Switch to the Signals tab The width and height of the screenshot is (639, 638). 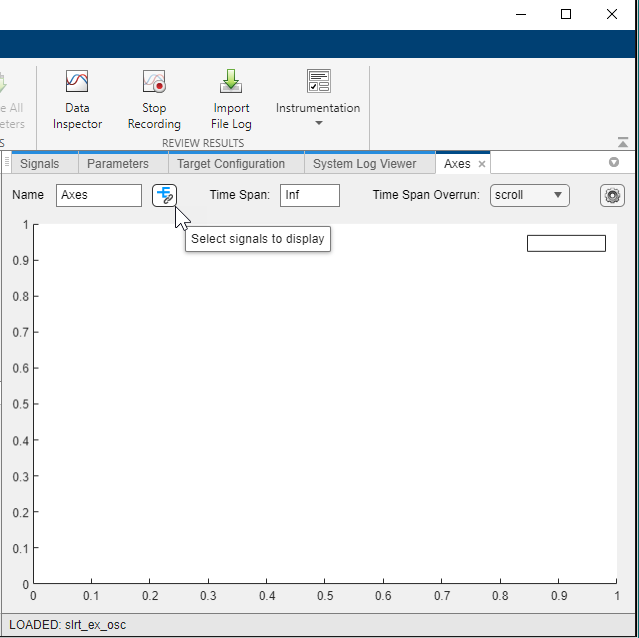pos(40,164)
